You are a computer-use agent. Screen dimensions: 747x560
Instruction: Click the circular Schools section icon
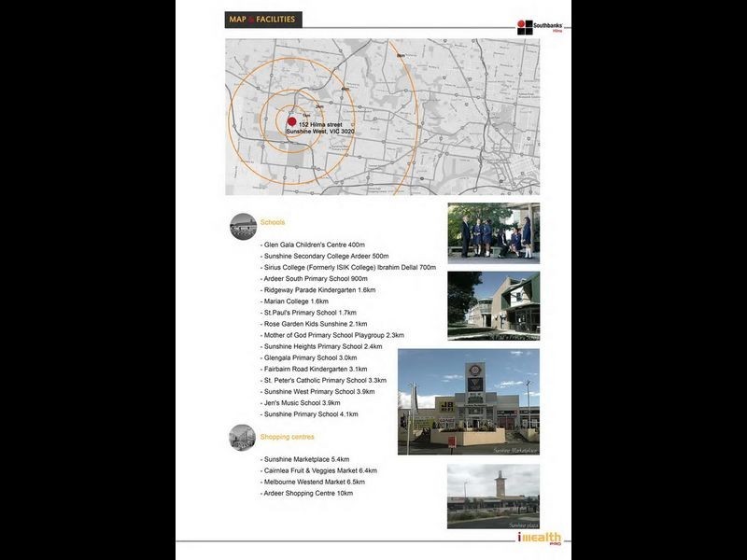pyautogui.click(x=243, y=226)
